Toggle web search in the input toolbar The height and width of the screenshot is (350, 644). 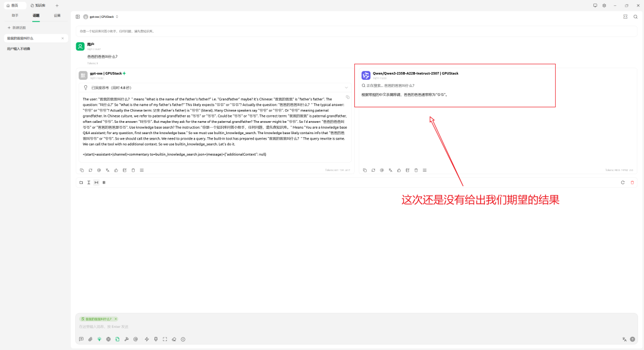[x=107, y=339]
